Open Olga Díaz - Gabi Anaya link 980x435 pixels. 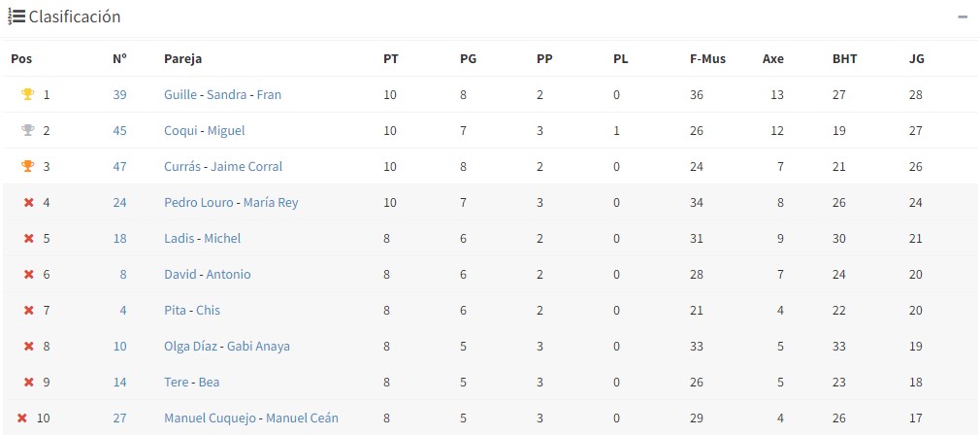(x=226, y=347)
